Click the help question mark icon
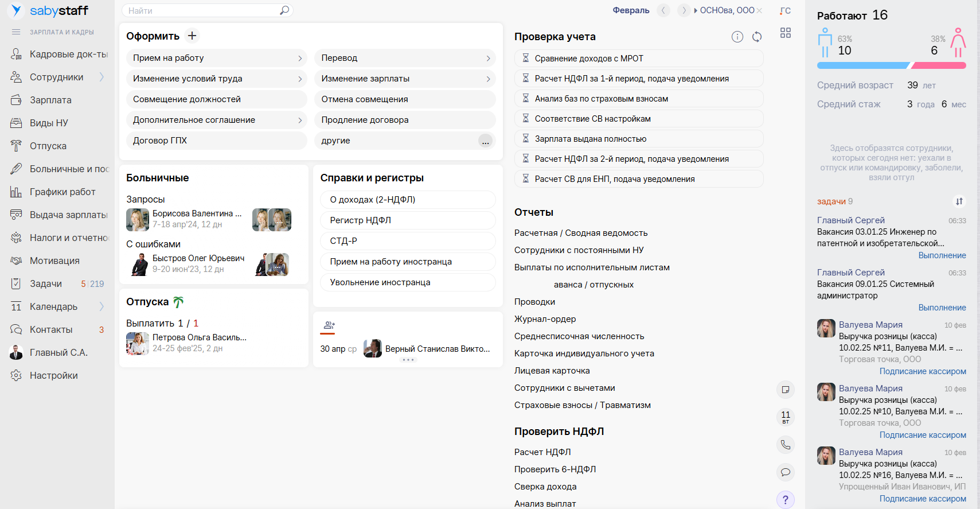The height and width of the screenshot is (509, 980). tap(786, 500)
